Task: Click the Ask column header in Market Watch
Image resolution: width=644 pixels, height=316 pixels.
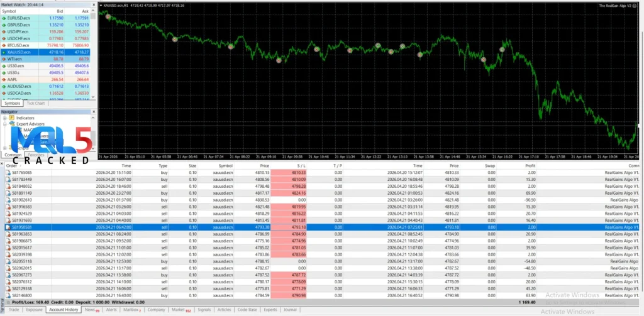Action: (x=77, y=11)
